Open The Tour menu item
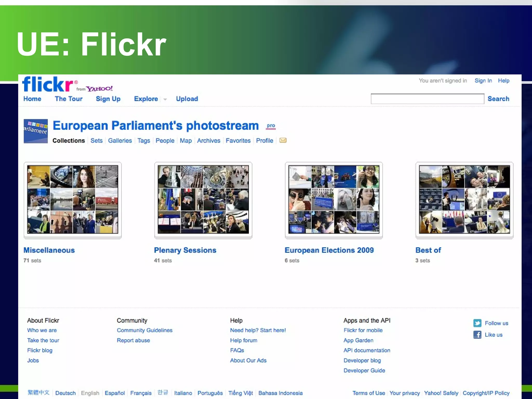This screenshot has height=399, width=532. (x=69, y=99)
